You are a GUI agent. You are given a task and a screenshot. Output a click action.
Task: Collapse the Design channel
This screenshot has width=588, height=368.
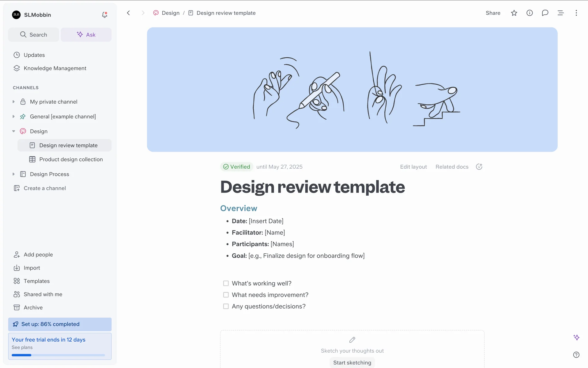13,131
